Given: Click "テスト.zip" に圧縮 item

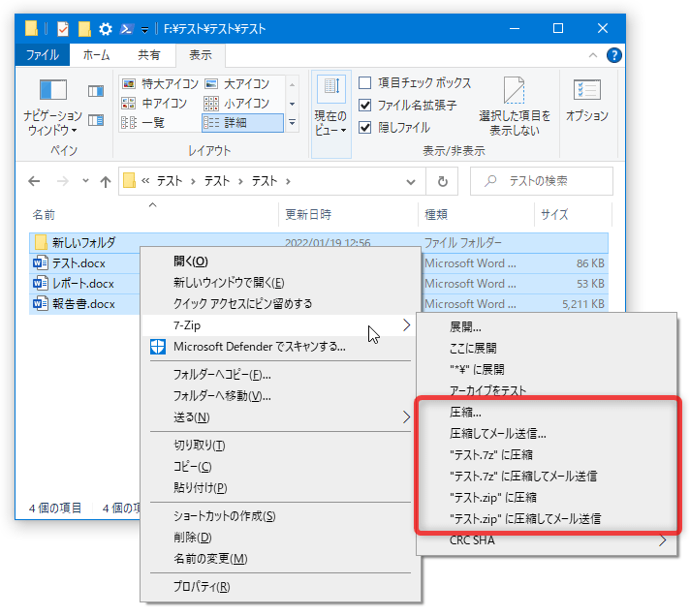Looking at the screenshot, I should click(547, 497).
